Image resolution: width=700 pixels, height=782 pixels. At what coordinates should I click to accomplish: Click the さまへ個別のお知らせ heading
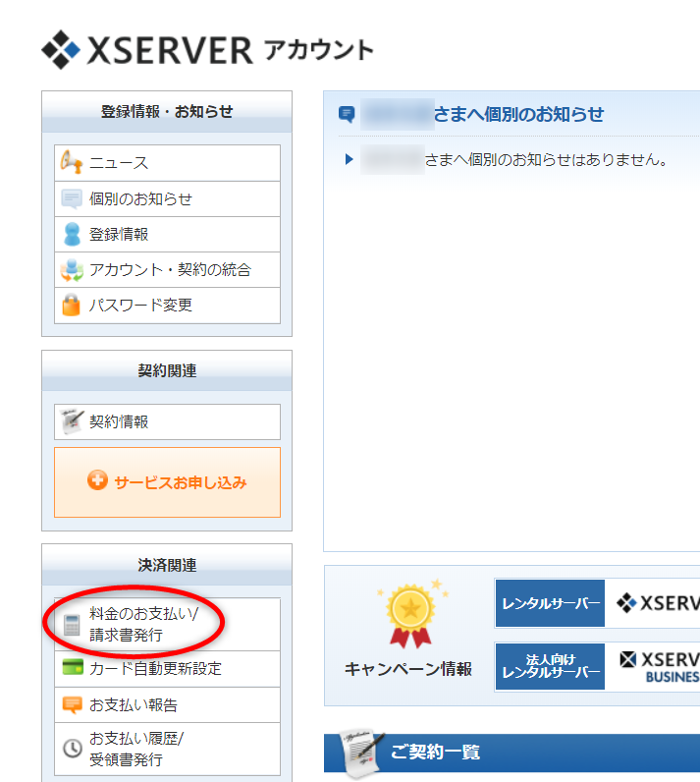click(518, 114)
